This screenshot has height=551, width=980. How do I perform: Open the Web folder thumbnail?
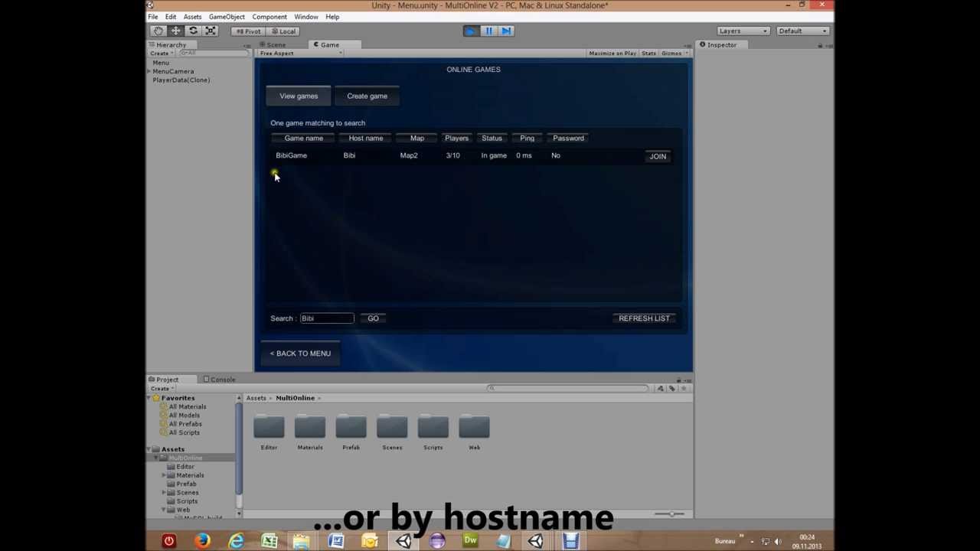pyautogui.click(x=474, y=427)
